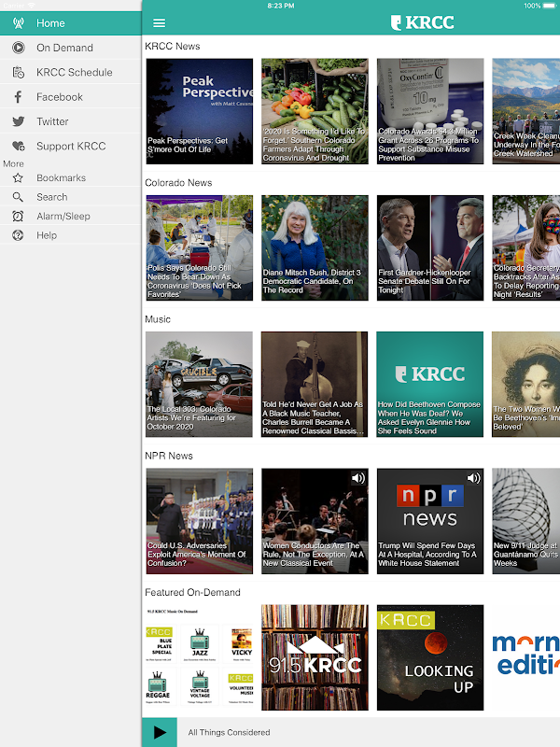
Task: Click the 8:23 PM clock
Action: (281, 6)
